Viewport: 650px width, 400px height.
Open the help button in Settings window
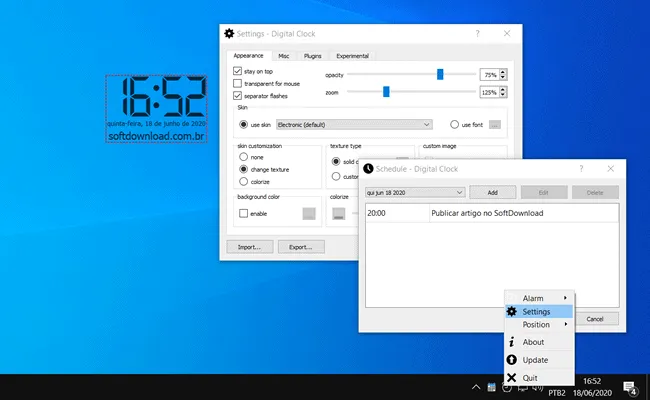[x=478, y=33]
